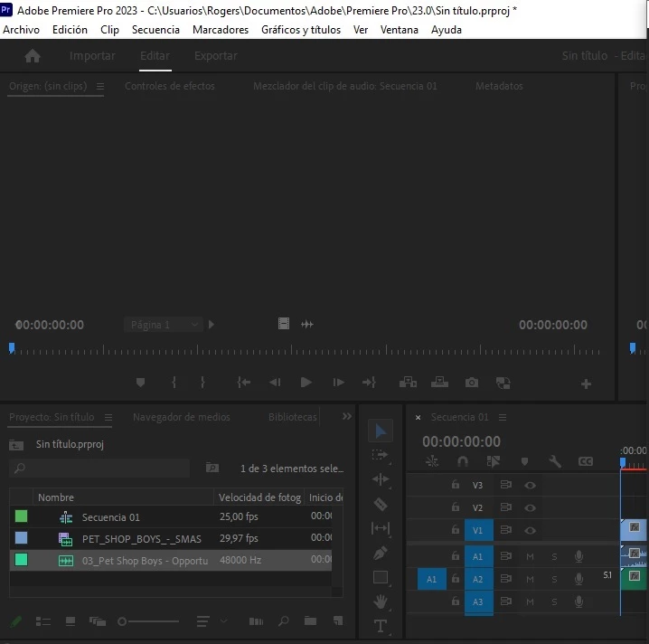Toggle closed captions track options CC
Screen dimensions: 649x644
[x=585, y=461]
